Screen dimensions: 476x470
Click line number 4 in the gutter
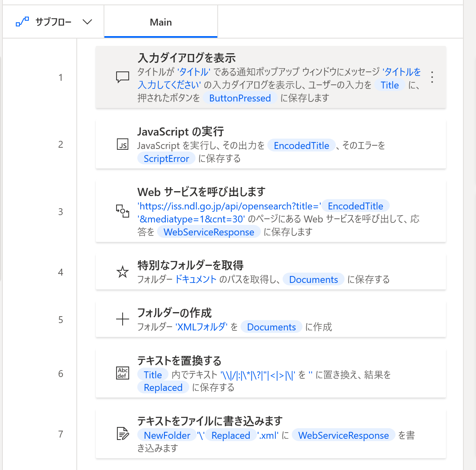[61, 272]
